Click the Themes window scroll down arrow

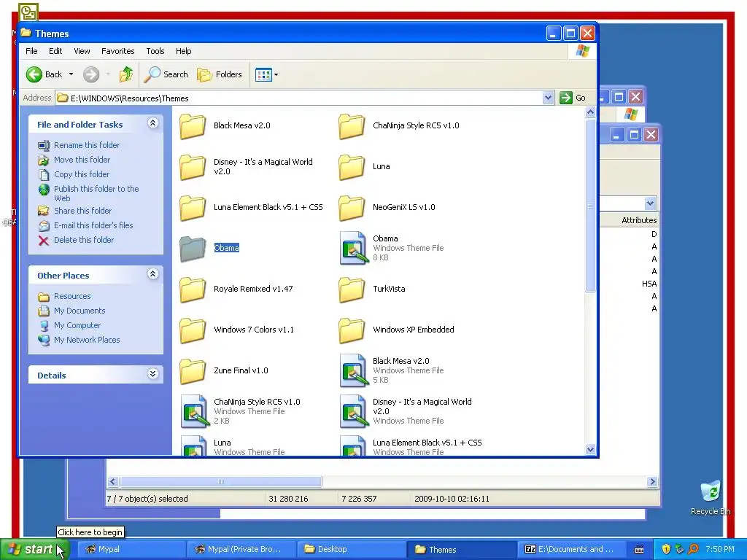pos(590,449)
